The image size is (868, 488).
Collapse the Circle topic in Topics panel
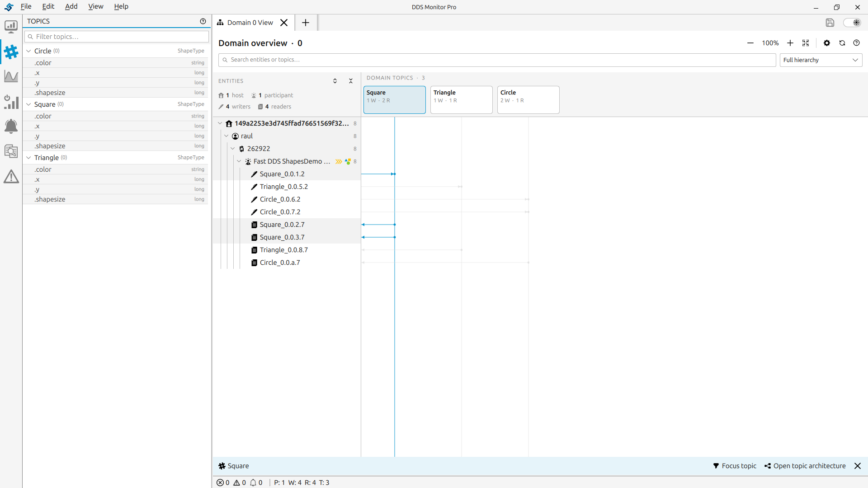tap(28, 51)
